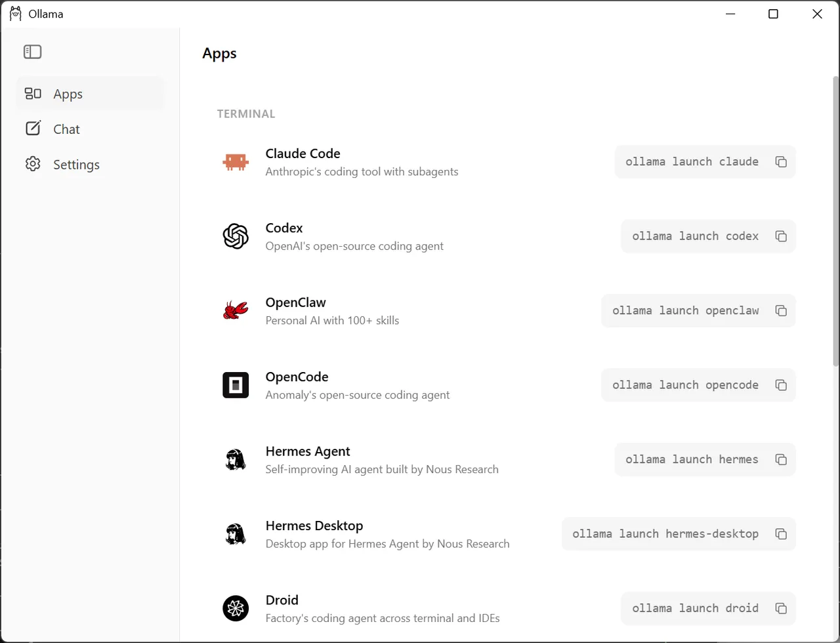The image size is (840, 643).
Task: Copy the 'ollama launch openclaw' command
Action: click(781, 311)
